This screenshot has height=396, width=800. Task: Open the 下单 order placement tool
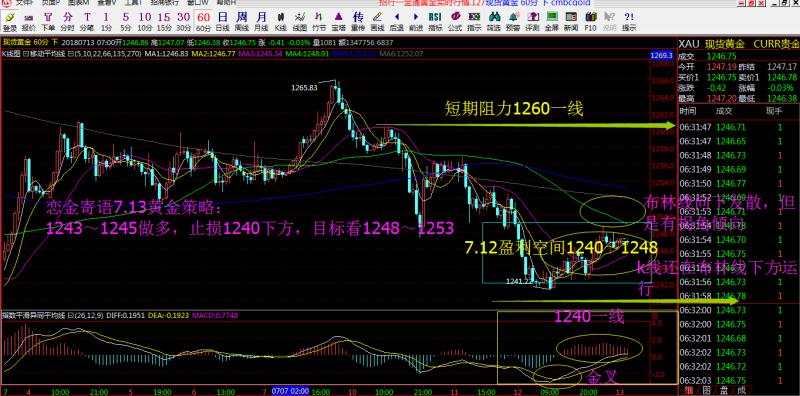(x=48, y=20)
